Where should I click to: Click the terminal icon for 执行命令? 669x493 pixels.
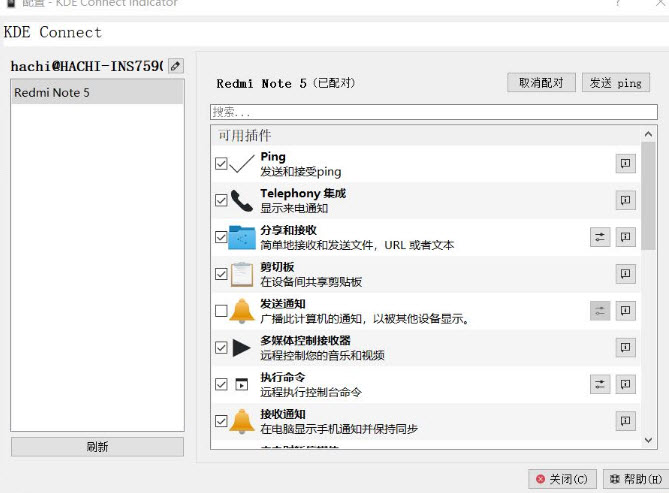242,384
